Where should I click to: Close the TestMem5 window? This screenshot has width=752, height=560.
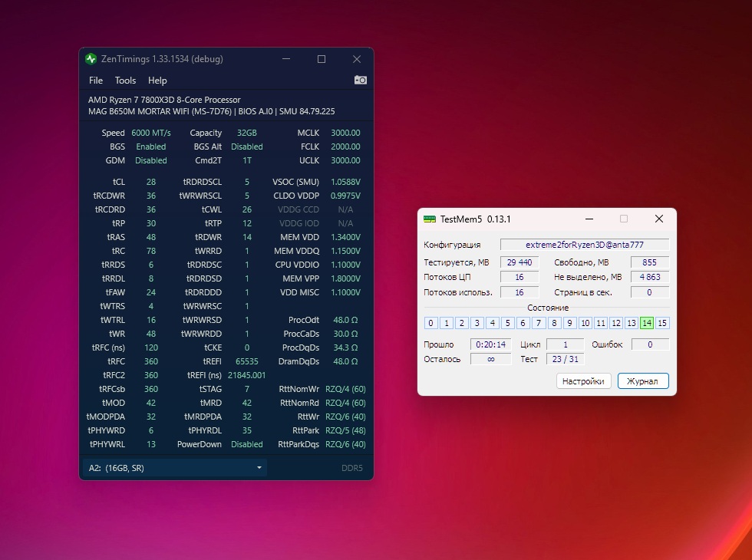(659, 219)
